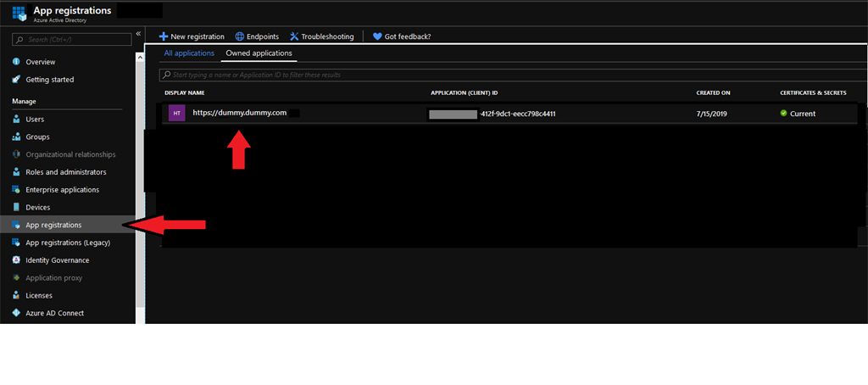Focus the Search (Ctrl+/) sidebar field
Screen dimensions: 868x385
click(x=72, y=39)
